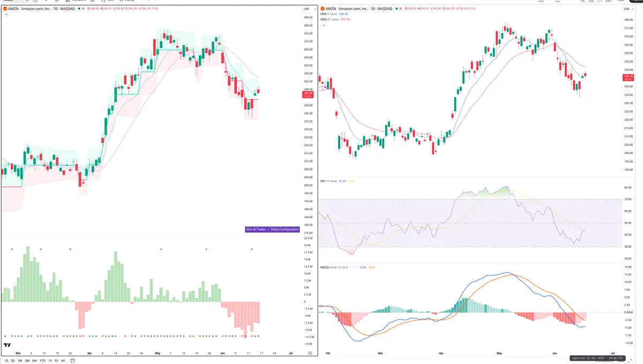This screenshot has width=643, height=364.
Task: Click the Ocs Ai Trader Delta Configuration label
Action: pos(272,229)
